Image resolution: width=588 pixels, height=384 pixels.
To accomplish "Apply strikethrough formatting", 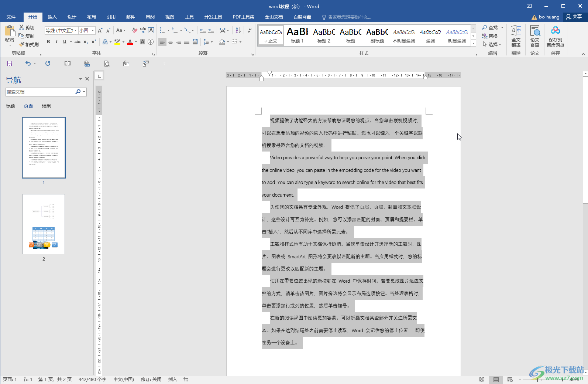I will [78, 42].
